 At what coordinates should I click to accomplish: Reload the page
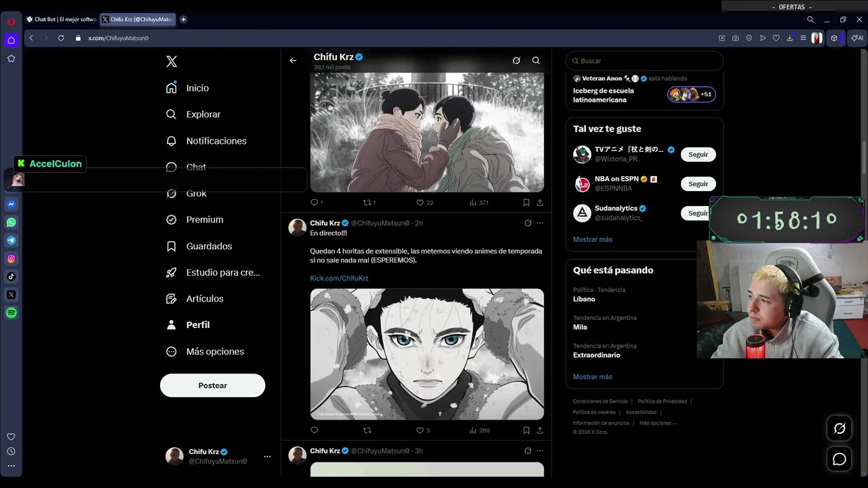tap(61, 38)
